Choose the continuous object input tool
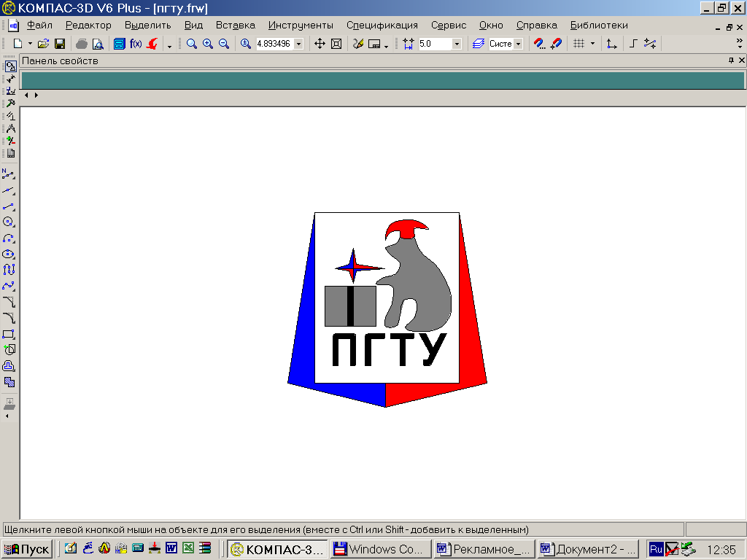747x560 pixels. click(9, 270)
